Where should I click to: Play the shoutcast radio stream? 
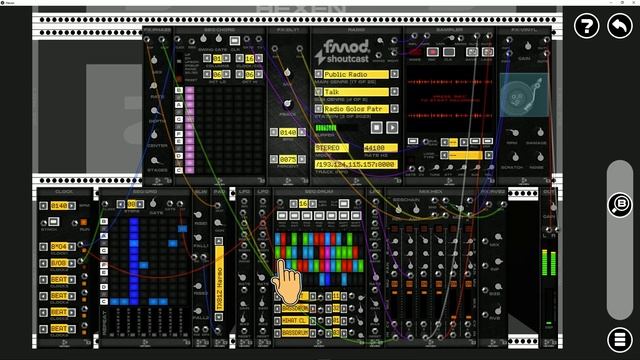(x=392, y=128)
